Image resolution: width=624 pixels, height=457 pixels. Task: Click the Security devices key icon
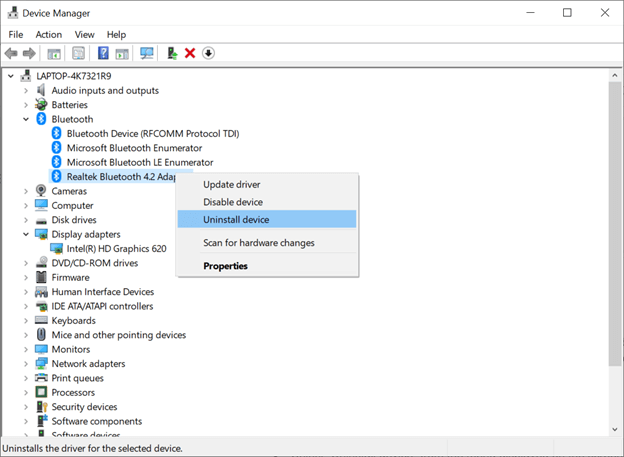41,406
